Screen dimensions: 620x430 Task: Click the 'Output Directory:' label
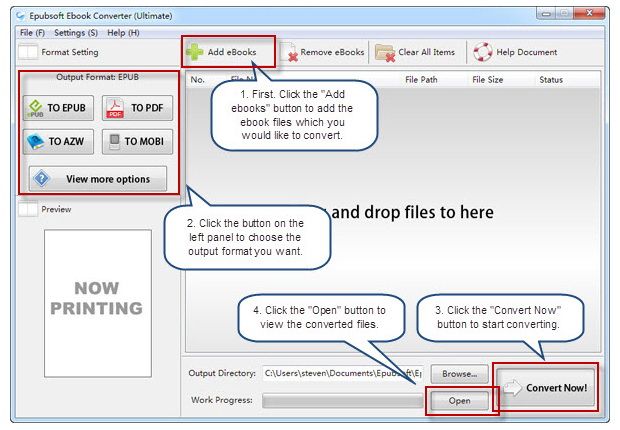(222, 373)
